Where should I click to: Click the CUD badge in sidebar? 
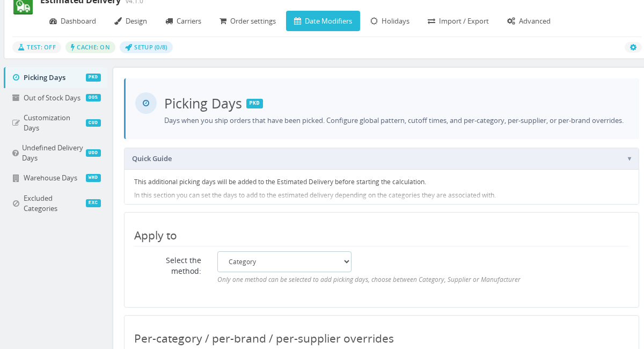(93, 123)
